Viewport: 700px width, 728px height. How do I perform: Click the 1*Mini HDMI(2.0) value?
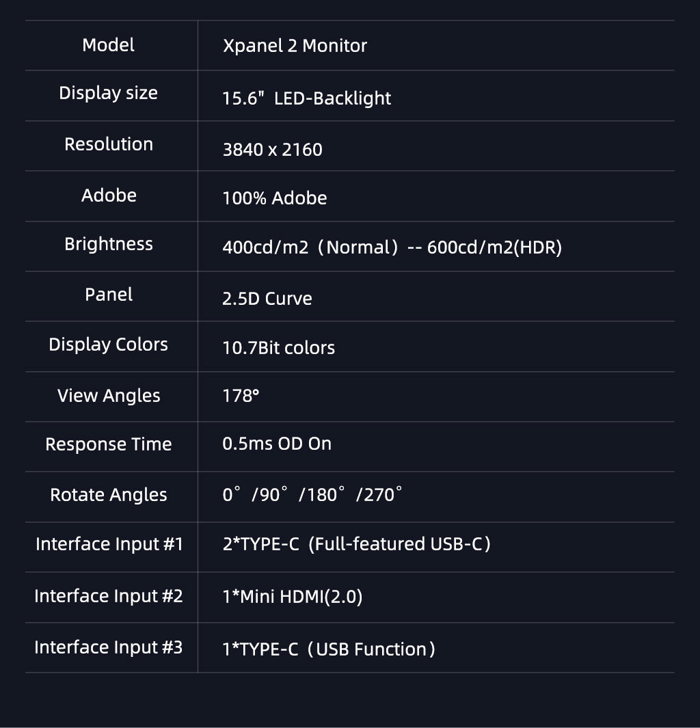(293, 596)
